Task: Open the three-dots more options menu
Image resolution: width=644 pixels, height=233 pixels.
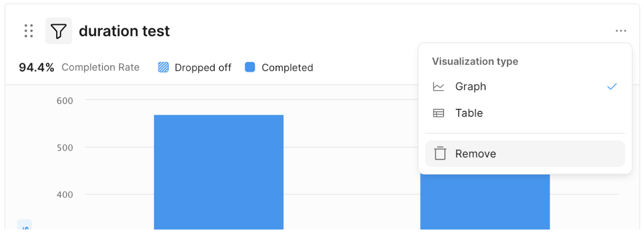Action: point(621,31)
